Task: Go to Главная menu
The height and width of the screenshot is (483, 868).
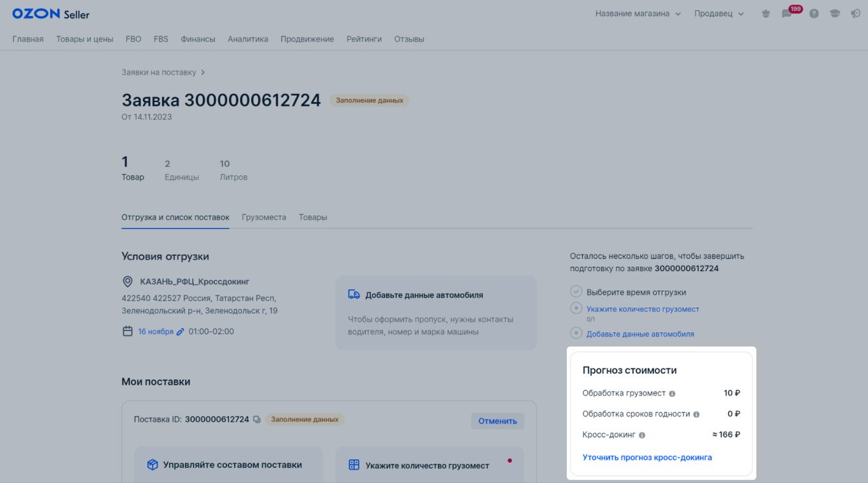Action: (28, 39)
